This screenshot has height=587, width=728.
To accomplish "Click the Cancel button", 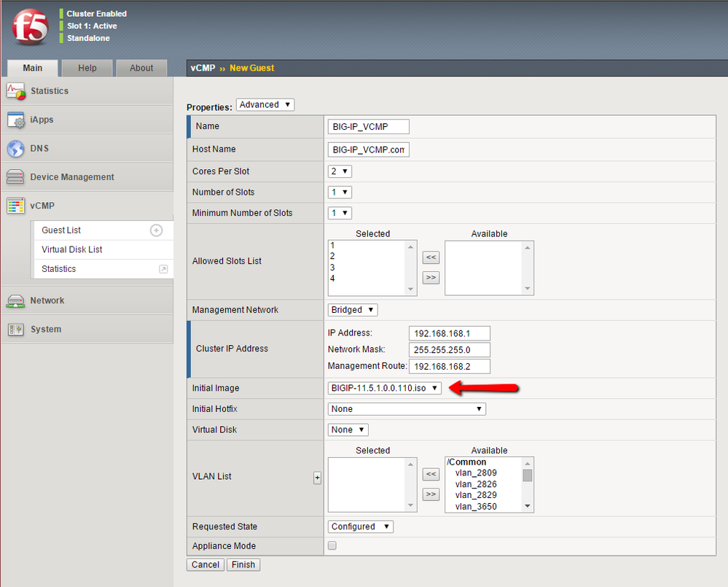I will (x=205, y=565).
